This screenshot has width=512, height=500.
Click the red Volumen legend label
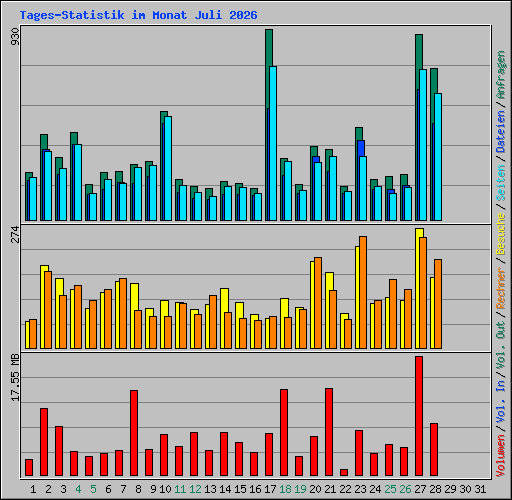point(501,456)
